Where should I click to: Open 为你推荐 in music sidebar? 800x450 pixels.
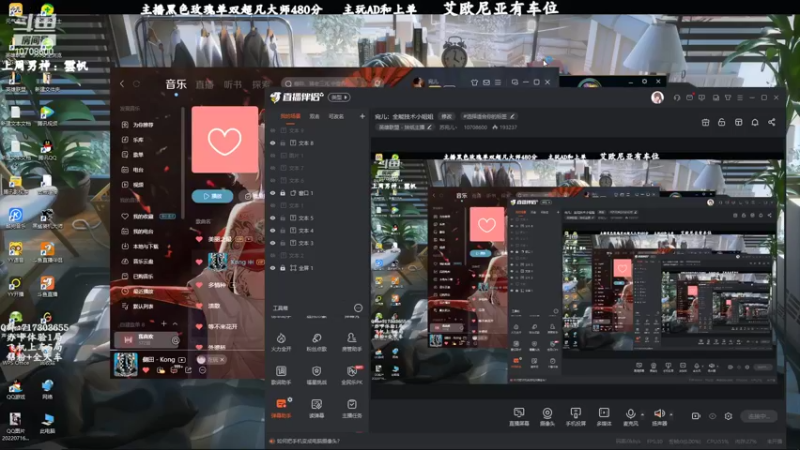138,124
